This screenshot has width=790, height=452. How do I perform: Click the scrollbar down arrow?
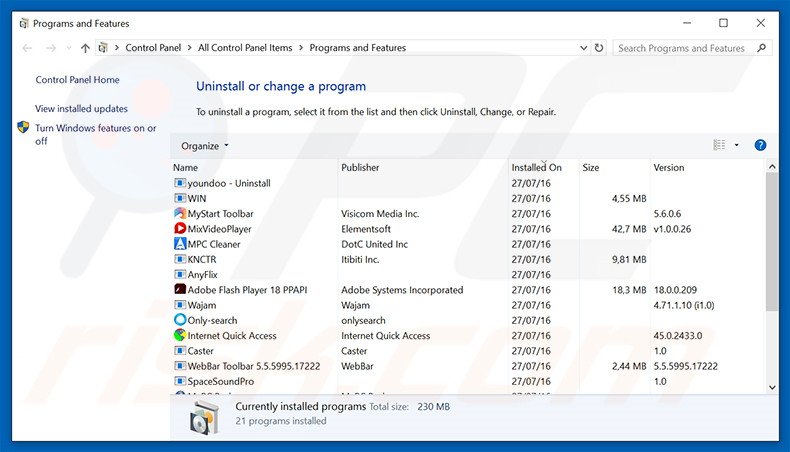coord(772,387)
